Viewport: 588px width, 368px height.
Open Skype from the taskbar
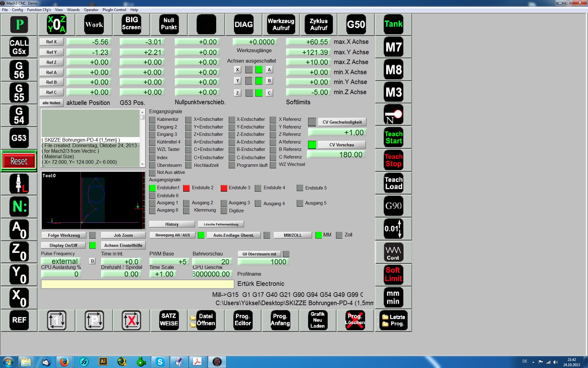pyautogui.click(x=160, y=362)
